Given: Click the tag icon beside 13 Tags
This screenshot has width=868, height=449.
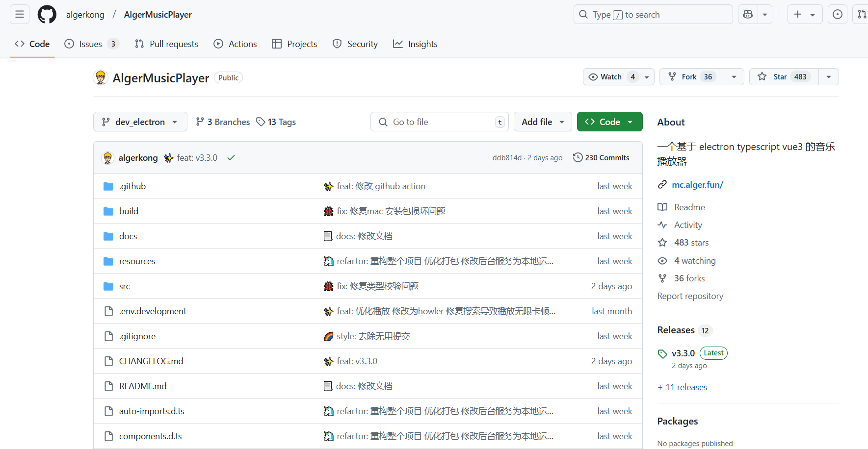Looking at the screenshot, I should point(261,122).
